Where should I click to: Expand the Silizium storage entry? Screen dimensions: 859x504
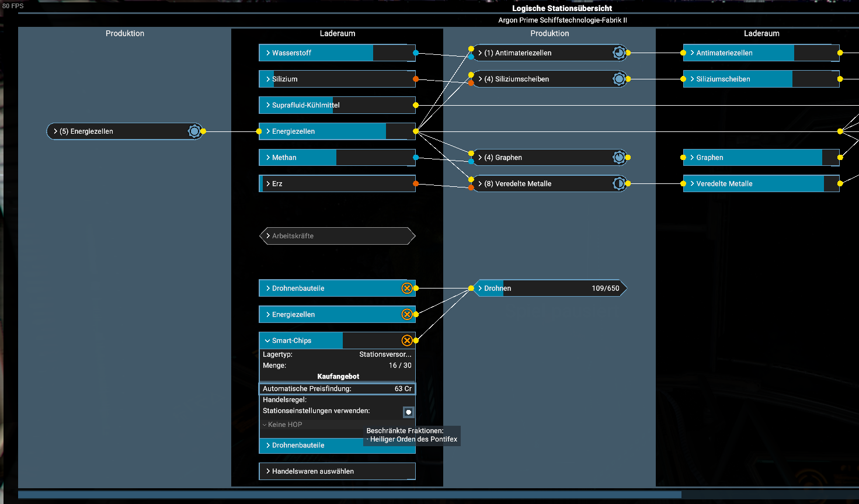point(337,79)
